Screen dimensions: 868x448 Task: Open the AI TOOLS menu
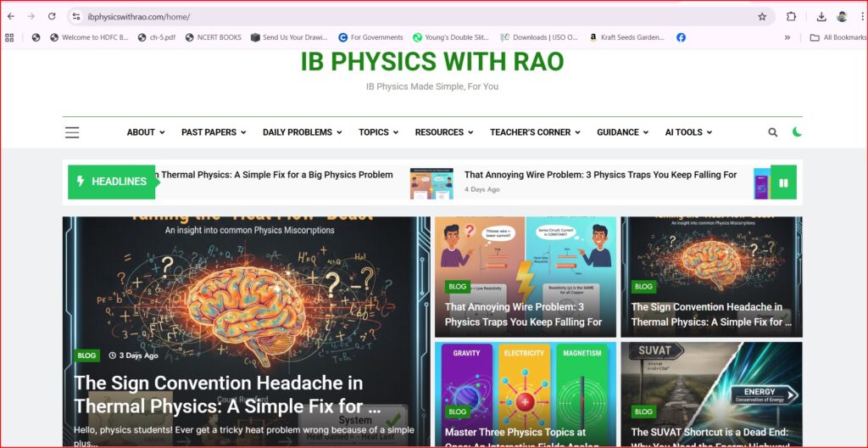click(687, 132)
